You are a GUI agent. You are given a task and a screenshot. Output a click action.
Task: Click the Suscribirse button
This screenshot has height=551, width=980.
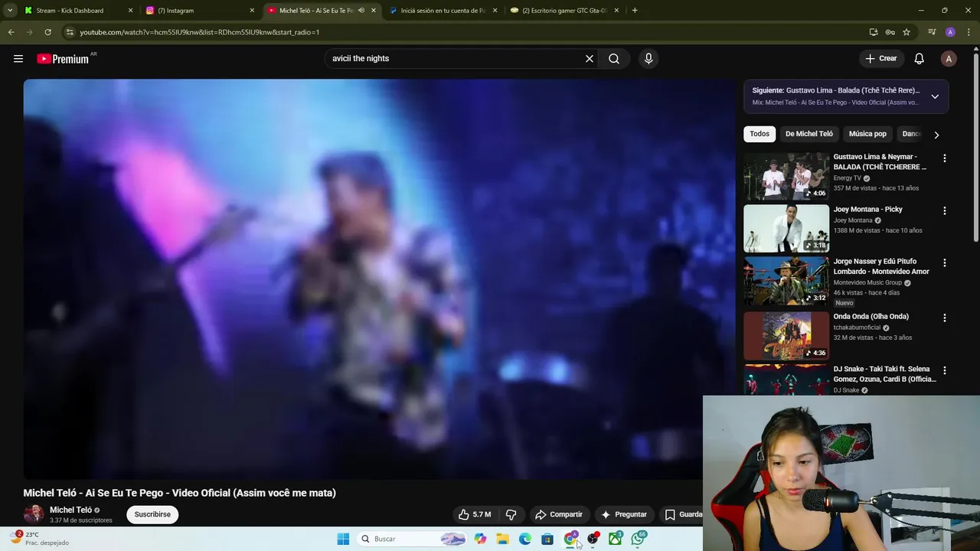[152, 514]
